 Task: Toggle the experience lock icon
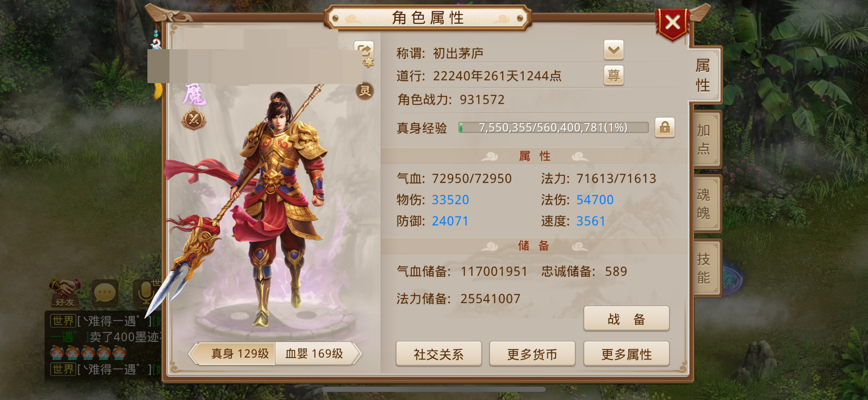coord(665,128)
